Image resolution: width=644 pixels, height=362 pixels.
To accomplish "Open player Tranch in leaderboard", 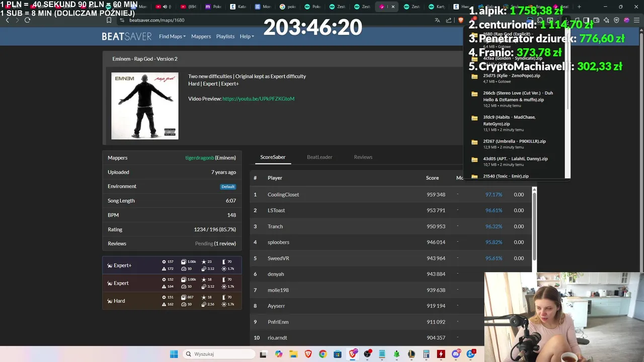I will 275,226.
